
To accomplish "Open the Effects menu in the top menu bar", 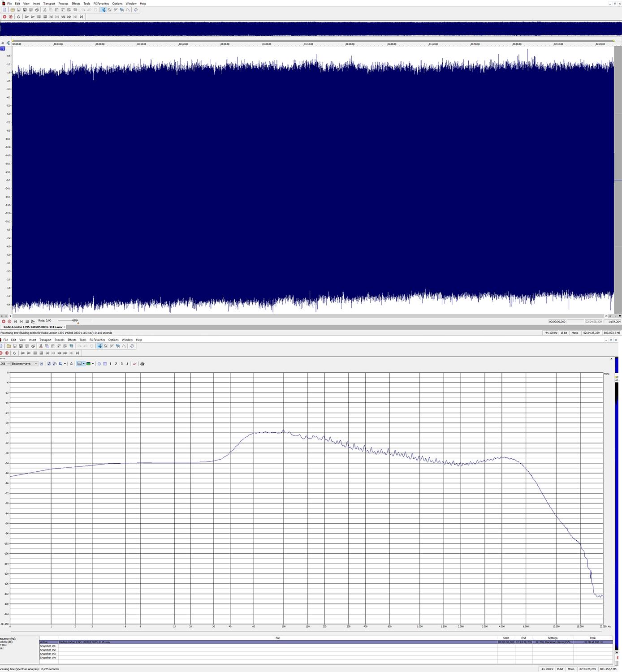I will click(76, 4).
